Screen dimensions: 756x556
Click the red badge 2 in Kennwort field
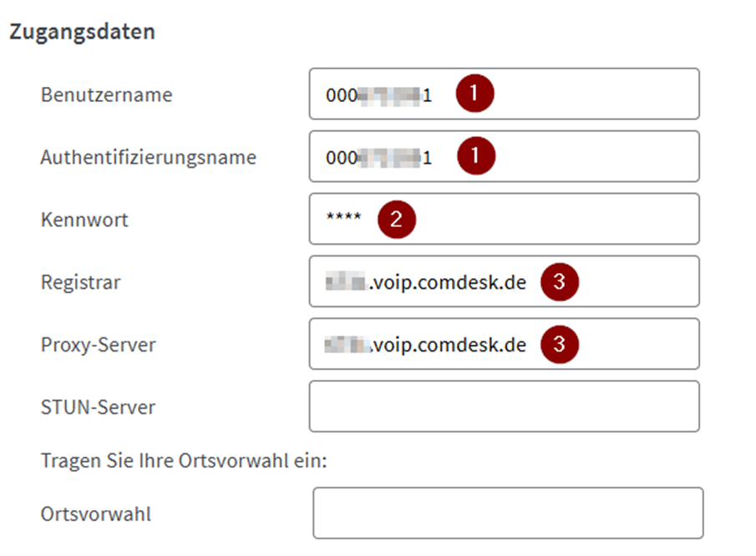[x=396, y=219]
